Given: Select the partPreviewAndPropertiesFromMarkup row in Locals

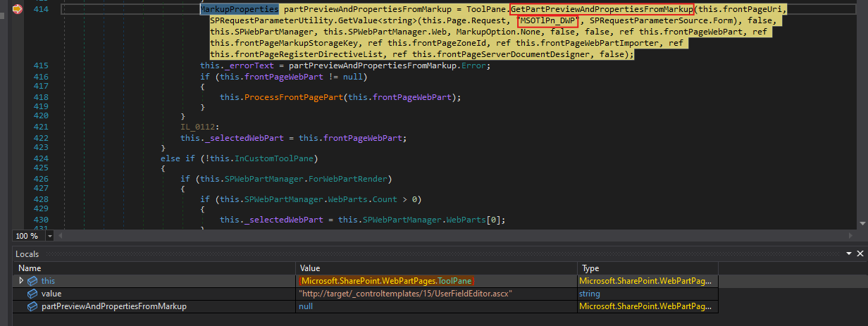Looking at the screenshot, I should [x=113, y=306].
